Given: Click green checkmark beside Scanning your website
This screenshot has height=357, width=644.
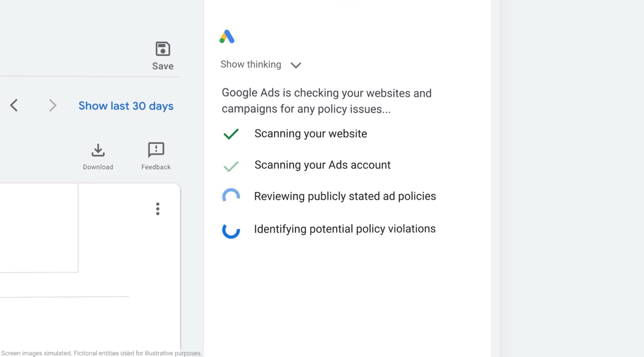Looking at the screenshot, I should pyautogui.click(x=231, y=134).
